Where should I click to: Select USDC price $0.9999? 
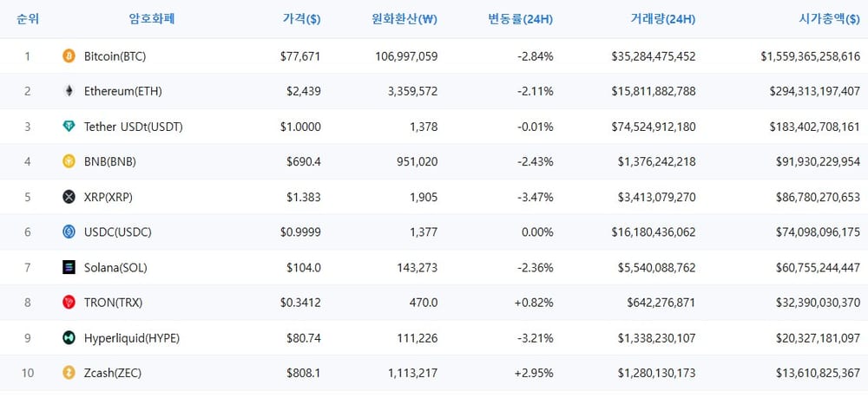coord(300,232)
